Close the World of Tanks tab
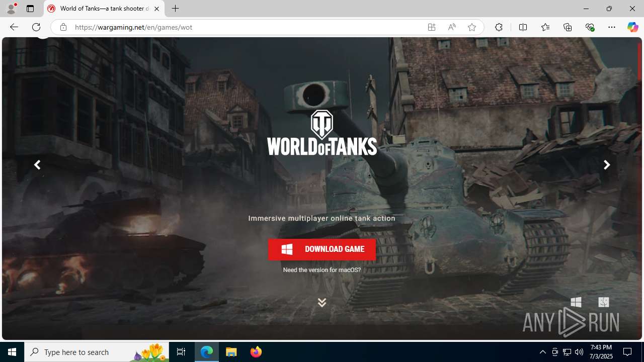 pyautogui.click(x=156, y=9)
